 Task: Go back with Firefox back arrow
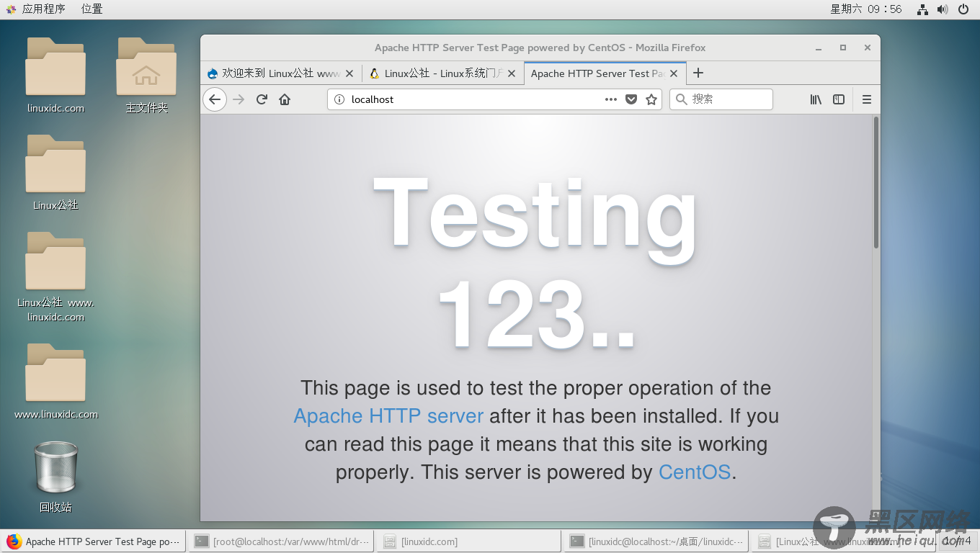click(x=215, y=99)
